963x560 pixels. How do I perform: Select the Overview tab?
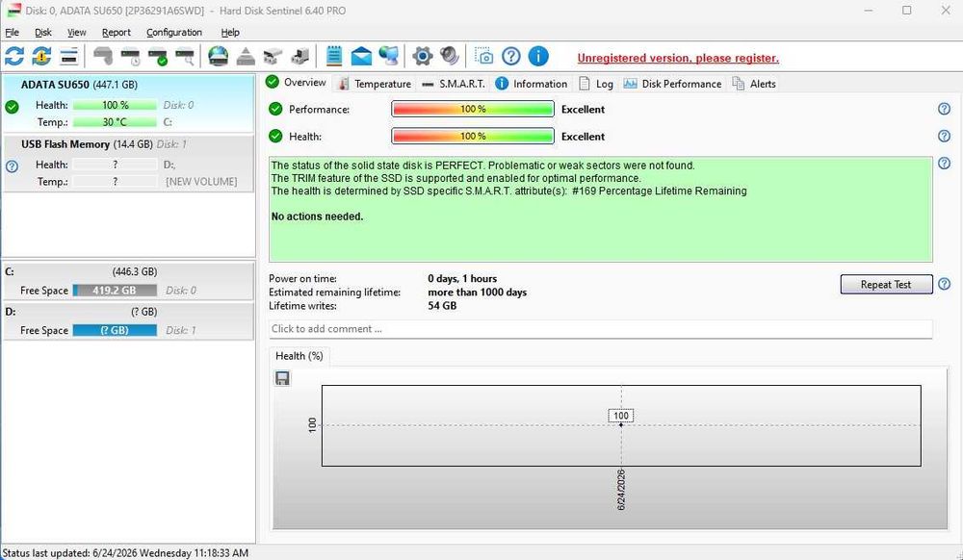coord(297,82)
